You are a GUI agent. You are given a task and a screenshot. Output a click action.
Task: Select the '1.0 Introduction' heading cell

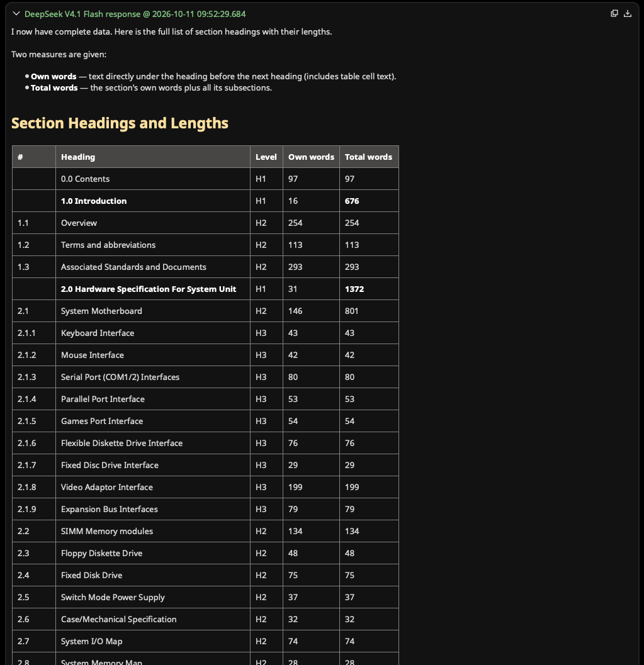pos(153,201)
